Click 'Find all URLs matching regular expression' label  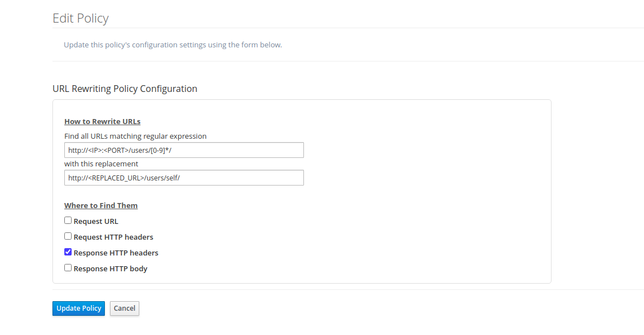point(135,136)
